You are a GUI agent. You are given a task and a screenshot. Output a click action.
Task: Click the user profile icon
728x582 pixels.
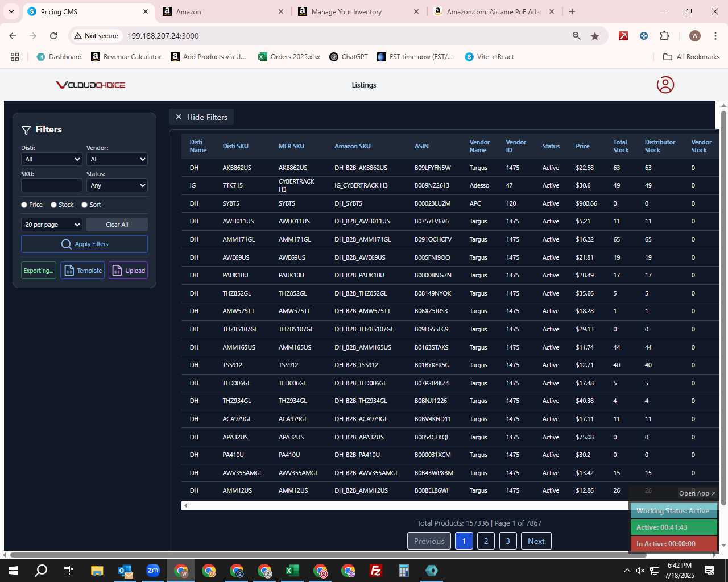pos(665,85)
